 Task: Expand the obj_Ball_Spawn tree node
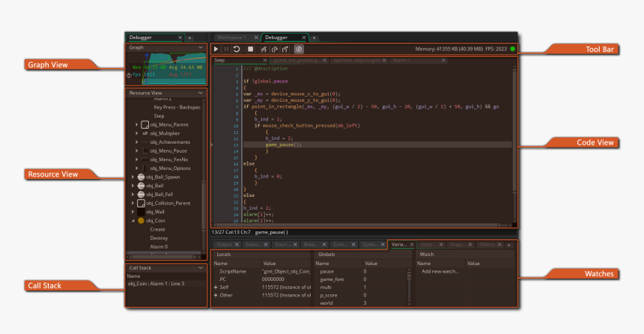click(133, 177)
